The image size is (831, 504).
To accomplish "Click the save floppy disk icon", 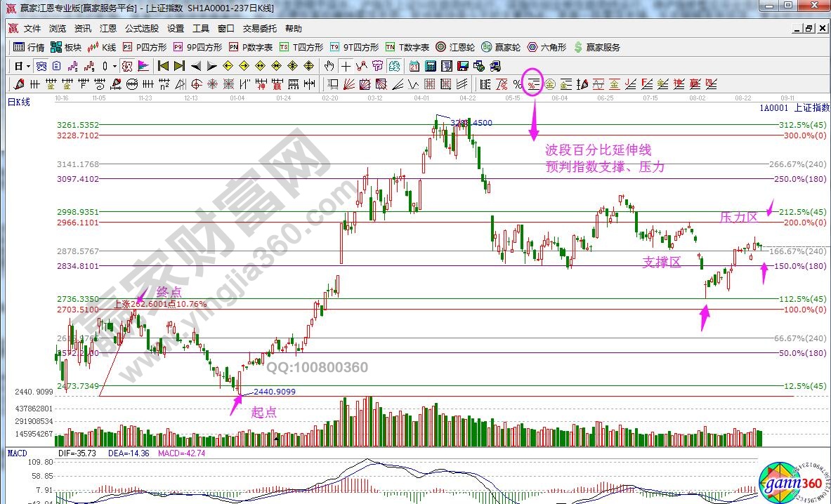I will pos(462,67).
